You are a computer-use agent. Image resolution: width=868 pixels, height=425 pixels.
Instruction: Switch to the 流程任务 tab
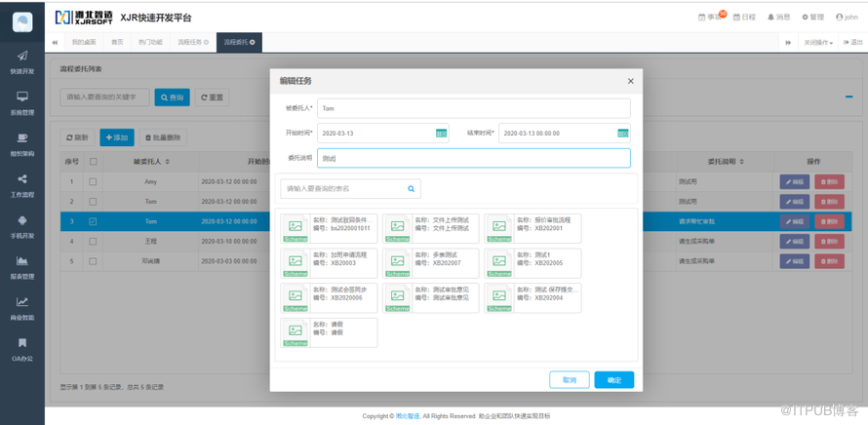tap(192, 43)
